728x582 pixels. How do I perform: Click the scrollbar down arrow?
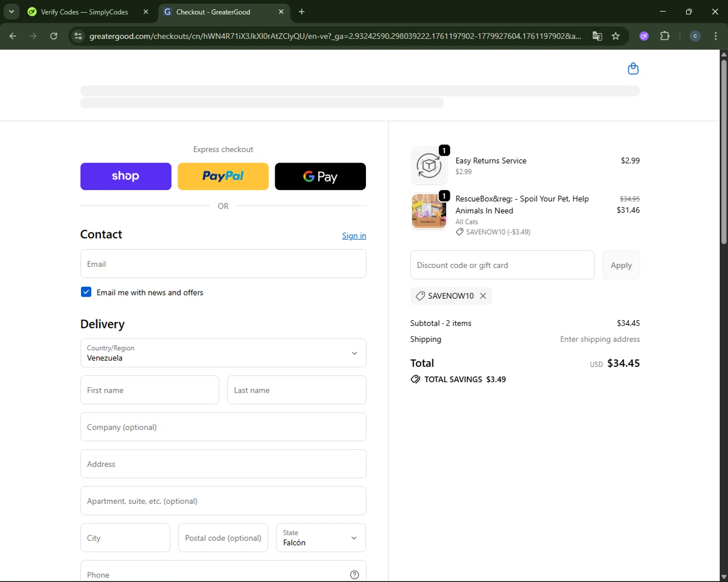tap(724, 577)
